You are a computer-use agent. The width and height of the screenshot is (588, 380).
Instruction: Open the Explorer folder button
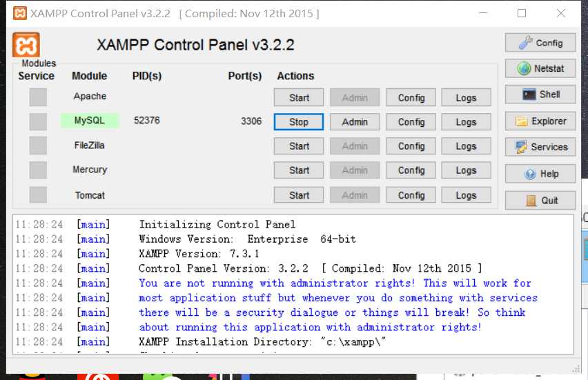coord(540,121)
